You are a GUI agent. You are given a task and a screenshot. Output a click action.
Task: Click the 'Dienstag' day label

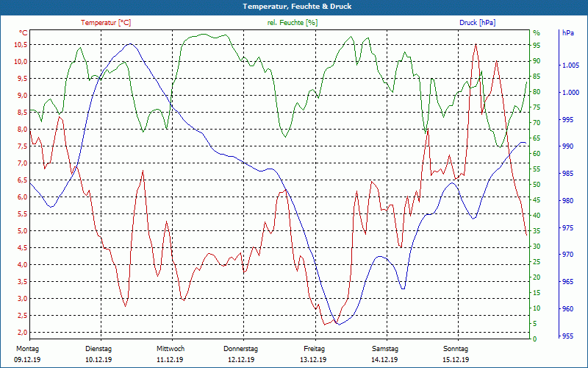point(98,348)
